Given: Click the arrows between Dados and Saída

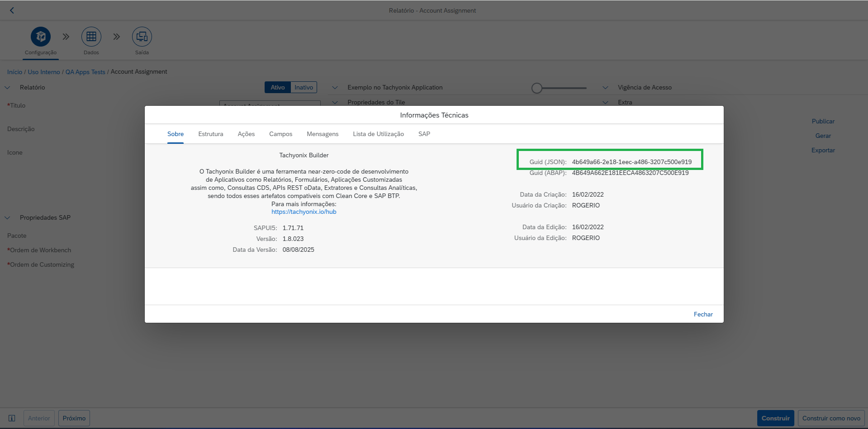Looking at the screenshot, I should click(117, 37).
